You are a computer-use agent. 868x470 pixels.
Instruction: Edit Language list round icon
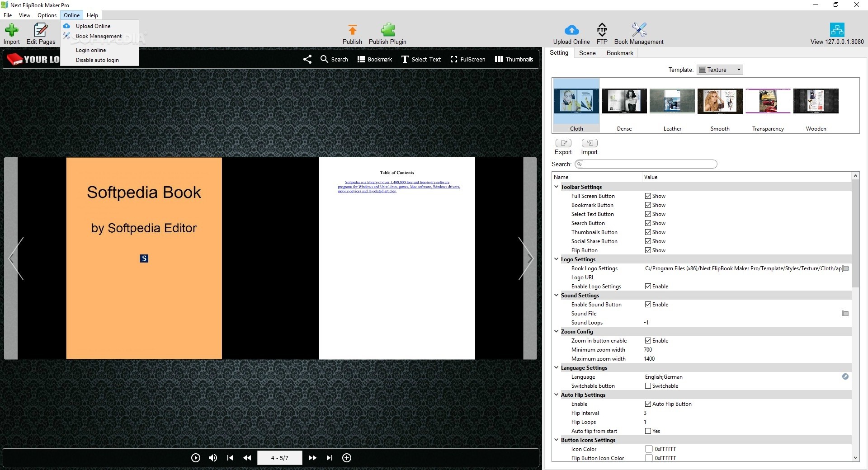click(x=845, y=376)
